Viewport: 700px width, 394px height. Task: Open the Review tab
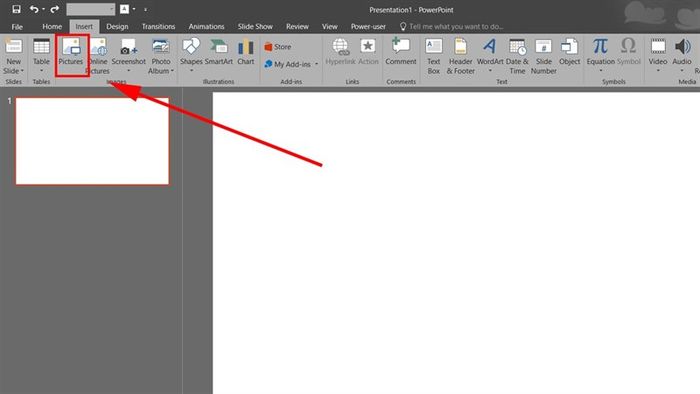coord(297,27)
